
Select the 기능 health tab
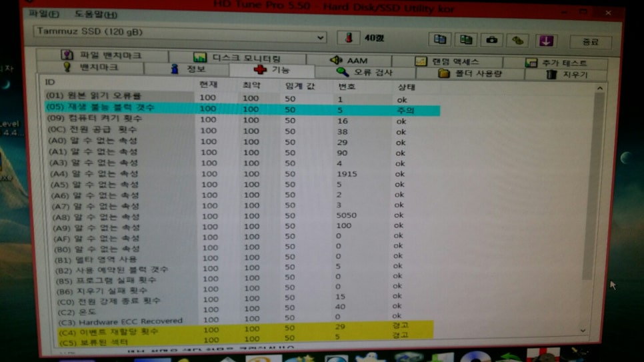(x=272, y=70)
